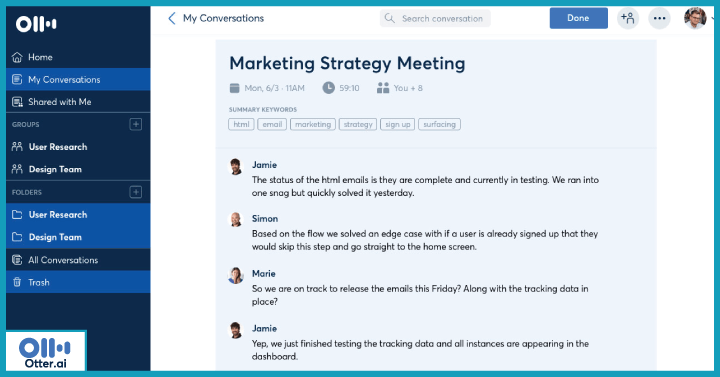
Task: Click the back chevron beside My Conversations
Action: tap(172, 18)
